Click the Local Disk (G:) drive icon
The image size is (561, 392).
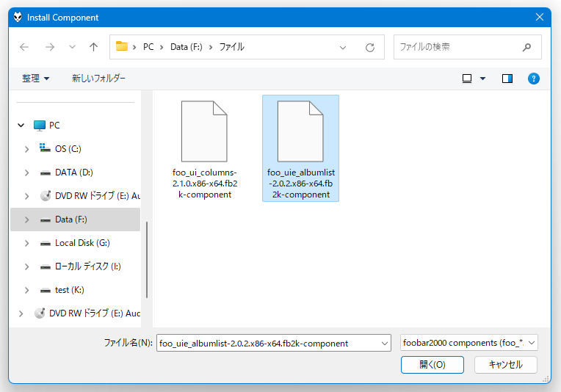coord(46,244)
